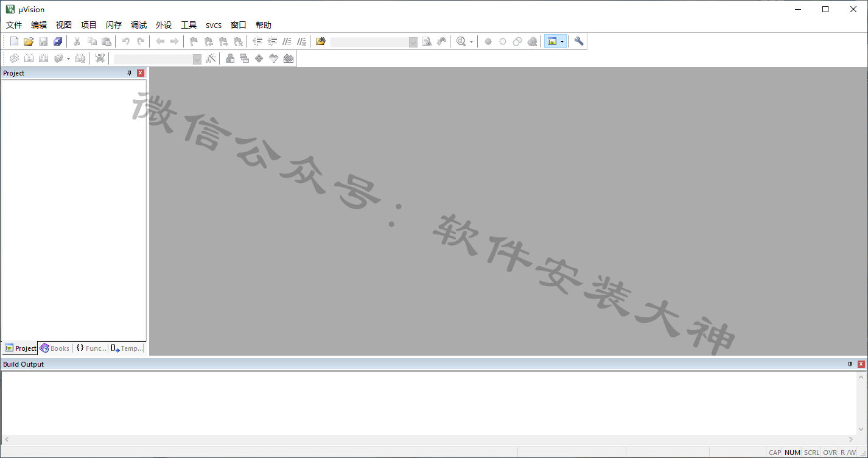This screenshot has height=458, width=868.
Task: Insert a breakpoint with solid dot icon
Action: click(x=488, y=41)
